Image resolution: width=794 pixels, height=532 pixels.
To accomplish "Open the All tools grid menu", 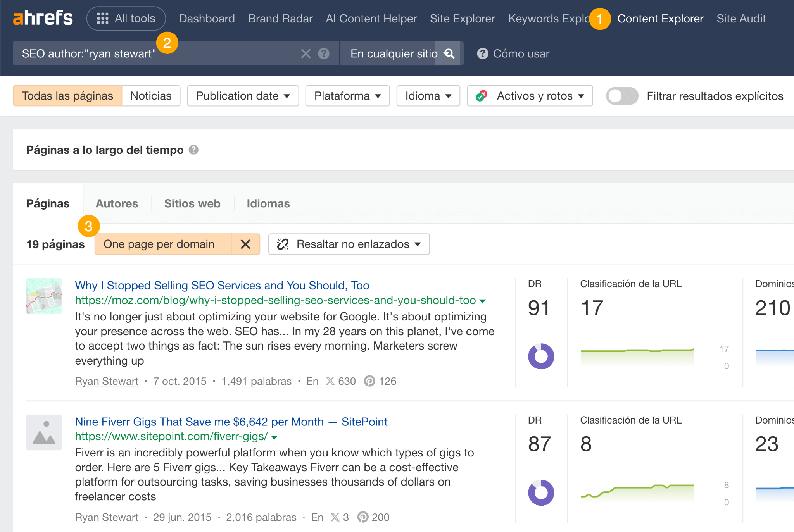I will 126,18.
